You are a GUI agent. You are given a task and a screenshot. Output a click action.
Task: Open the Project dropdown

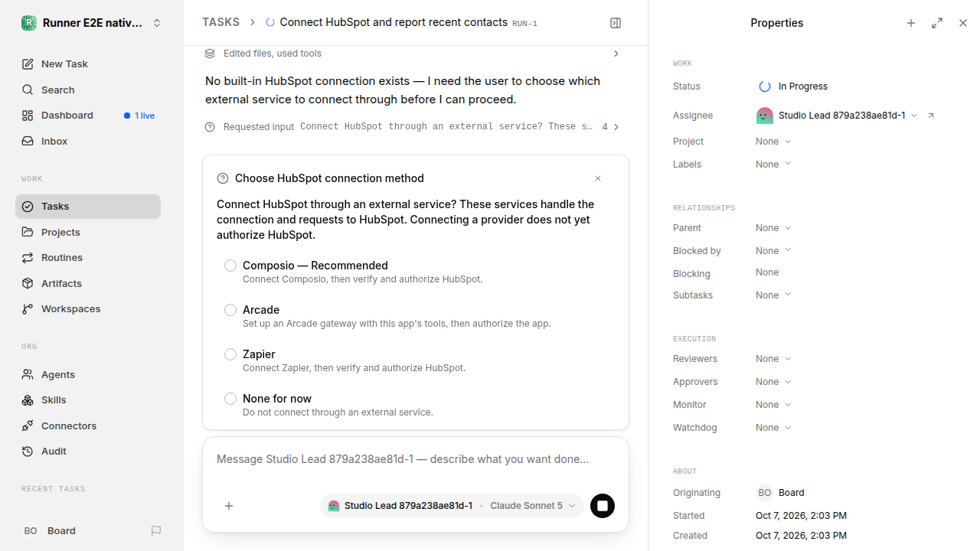[x=773, y=142]
